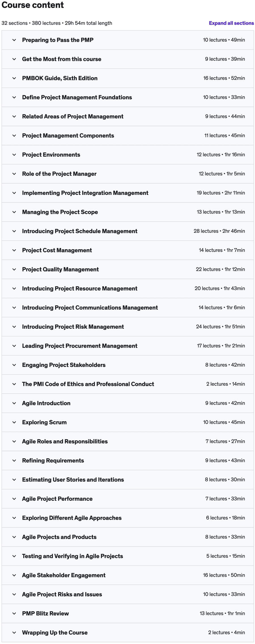Open the Refining Requirements section title

[x=53, y=461]
